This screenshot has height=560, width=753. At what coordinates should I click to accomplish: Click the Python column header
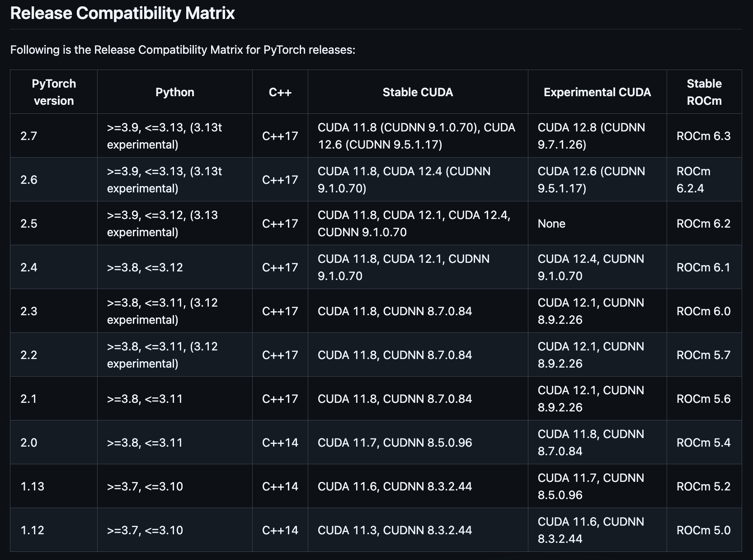pyautogui.click(x=175, y=92)
